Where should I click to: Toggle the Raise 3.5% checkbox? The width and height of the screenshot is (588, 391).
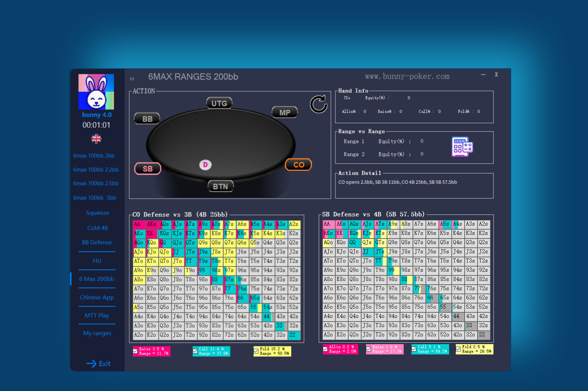(136, 351)
